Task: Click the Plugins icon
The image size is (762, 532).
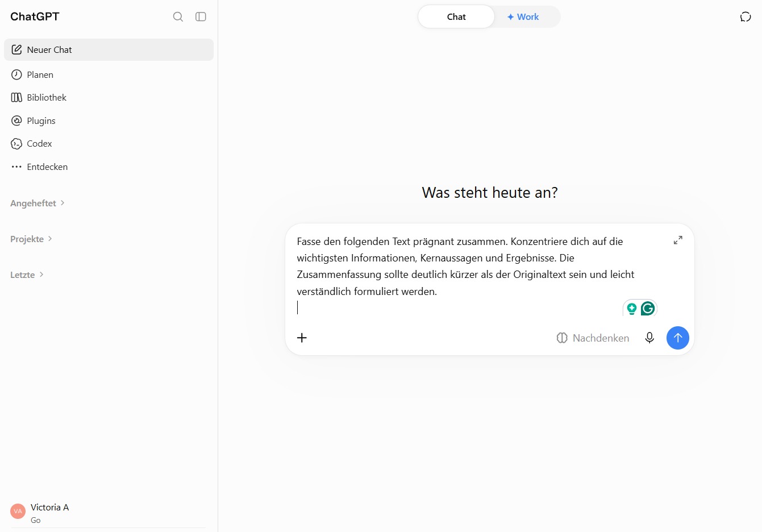Action: (16, 120)
